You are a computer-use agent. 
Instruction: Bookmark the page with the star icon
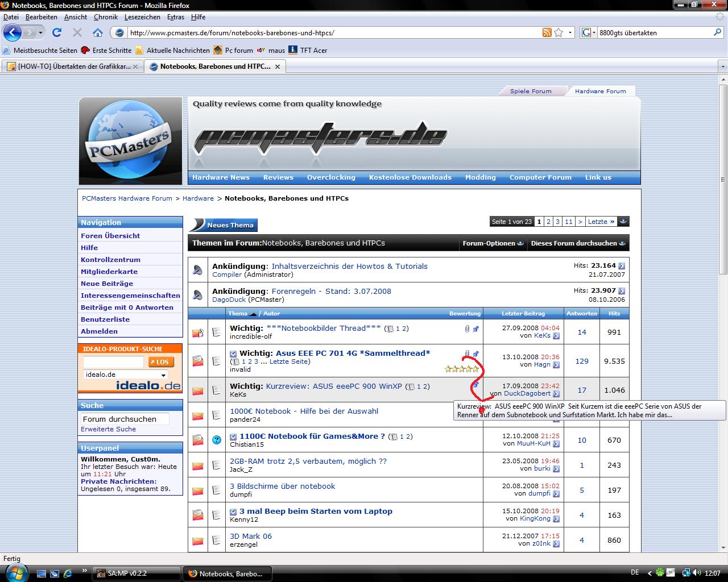(559, 32)
